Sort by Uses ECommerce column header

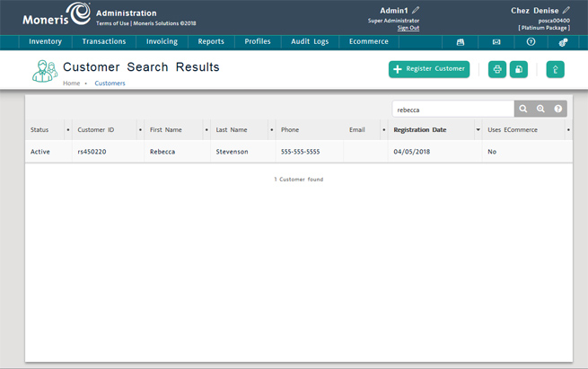pyautogui.click(x=513, y=130)
